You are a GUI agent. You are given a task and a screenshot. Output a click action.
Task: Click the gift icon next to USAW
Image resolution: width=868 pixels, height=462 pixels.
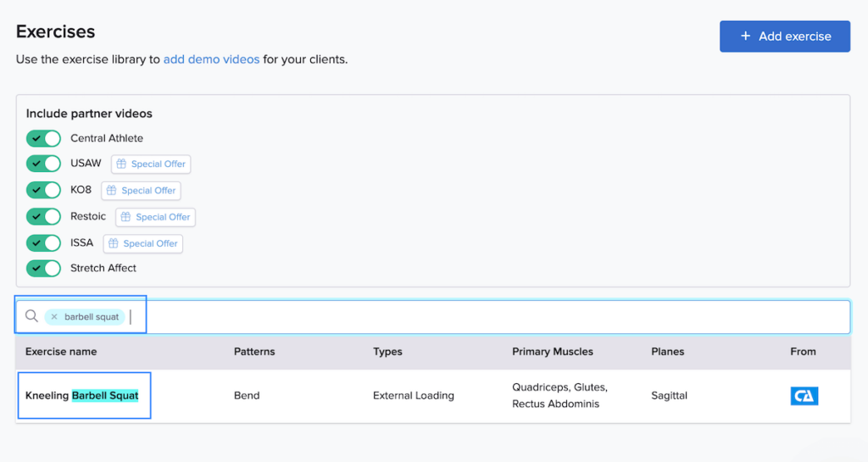121,164
